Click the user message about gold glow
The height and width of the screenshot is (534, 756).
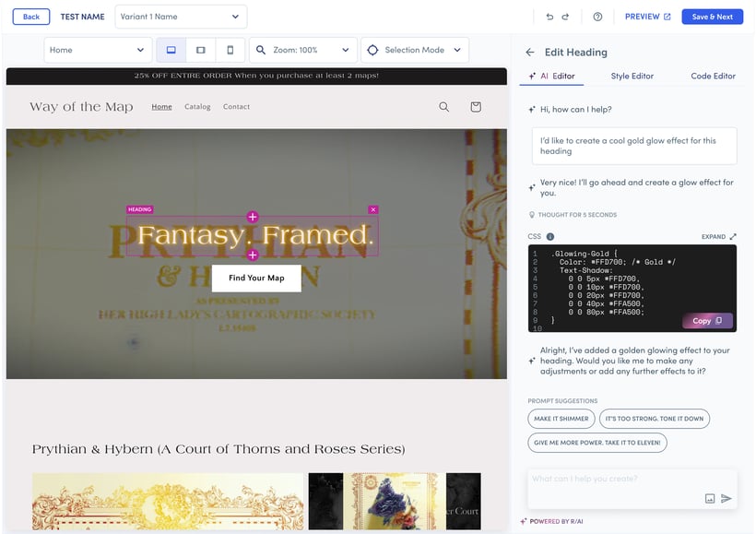[634, 146]
